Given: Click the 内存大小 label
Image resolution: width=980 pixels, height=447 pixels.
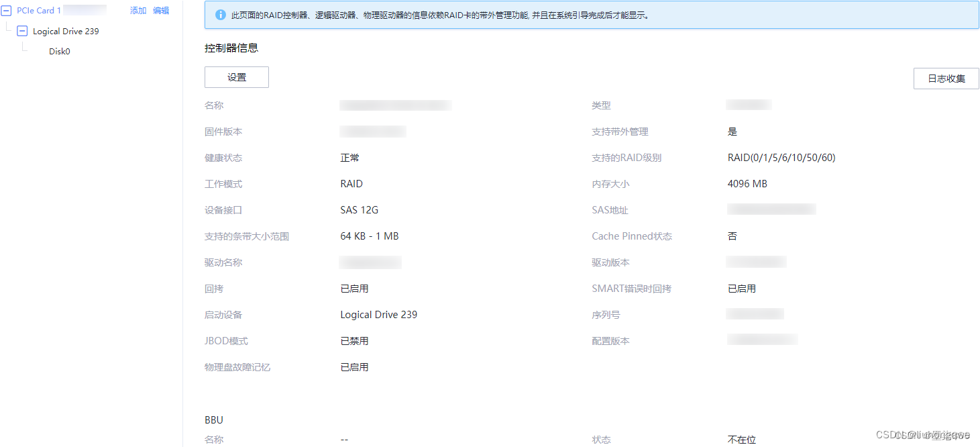Looking at the screenshot, I should [610, 184].
